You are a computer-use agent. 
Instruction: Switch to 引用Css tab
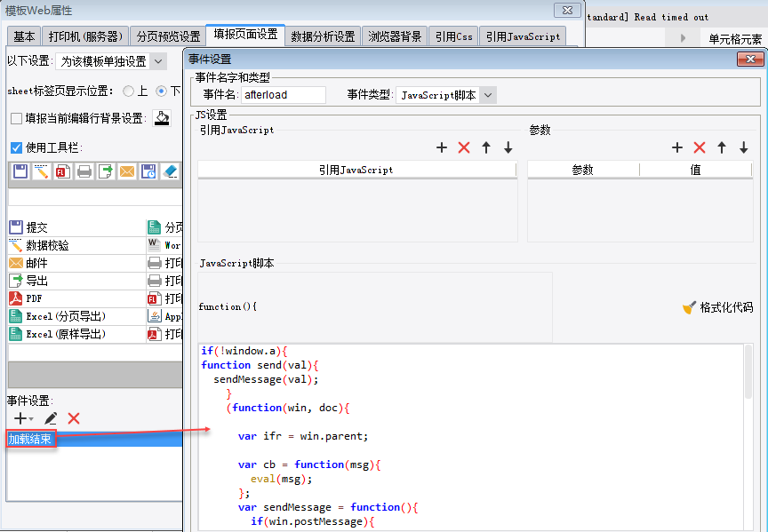[453, 36]
